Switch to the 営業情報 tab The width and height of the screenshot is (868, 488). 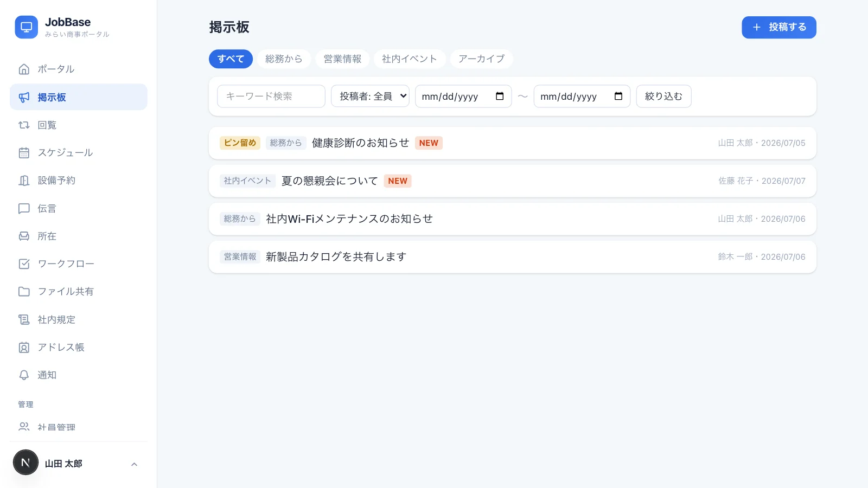pyautogui.click(x=342, y=59)
